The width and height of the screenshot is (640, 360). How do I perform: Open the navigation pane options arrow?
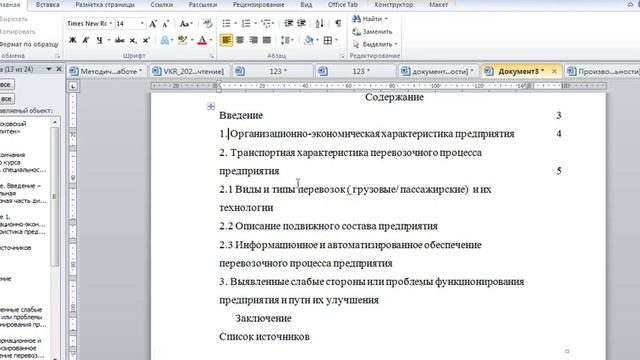click(x=49, y=69)
